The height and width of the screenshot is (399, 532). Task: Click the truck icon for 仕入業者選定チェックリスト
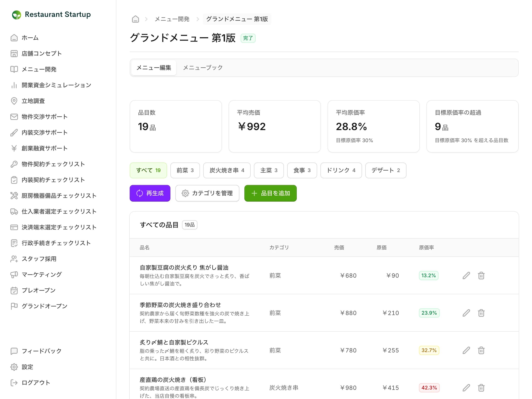click(x=14, y=211)
